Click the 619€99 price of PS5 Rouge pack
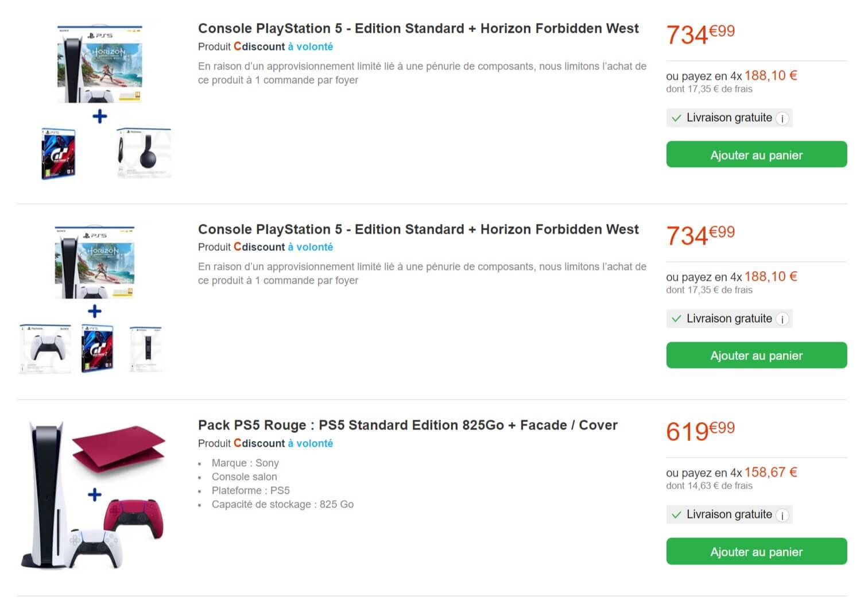Screen dimensions: 868x600 [x=700, y=431]
